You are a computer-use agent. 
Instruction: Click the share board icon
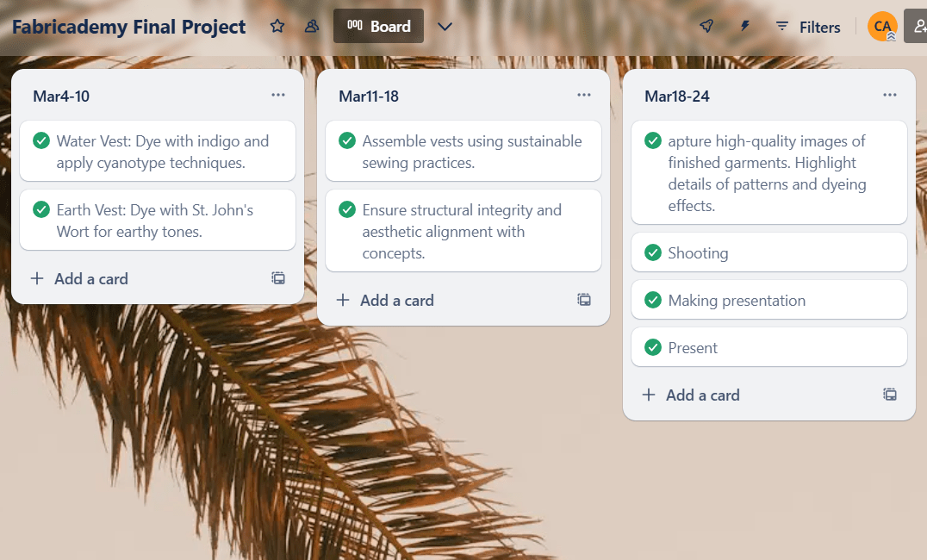click(x=917, y=27)
